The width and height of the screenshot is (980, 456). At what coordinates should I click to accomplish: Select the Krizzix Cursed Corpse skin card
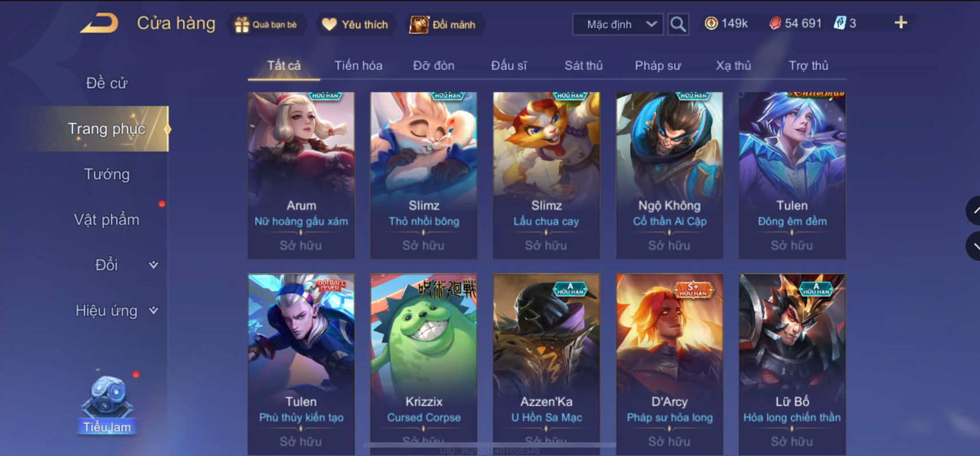[424, 364]
